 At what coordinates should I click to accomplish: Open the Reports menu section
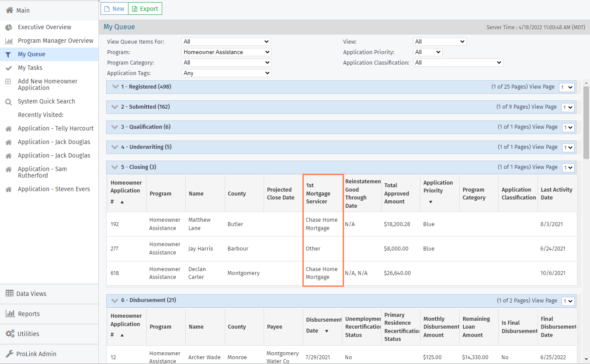coord(29,314)
